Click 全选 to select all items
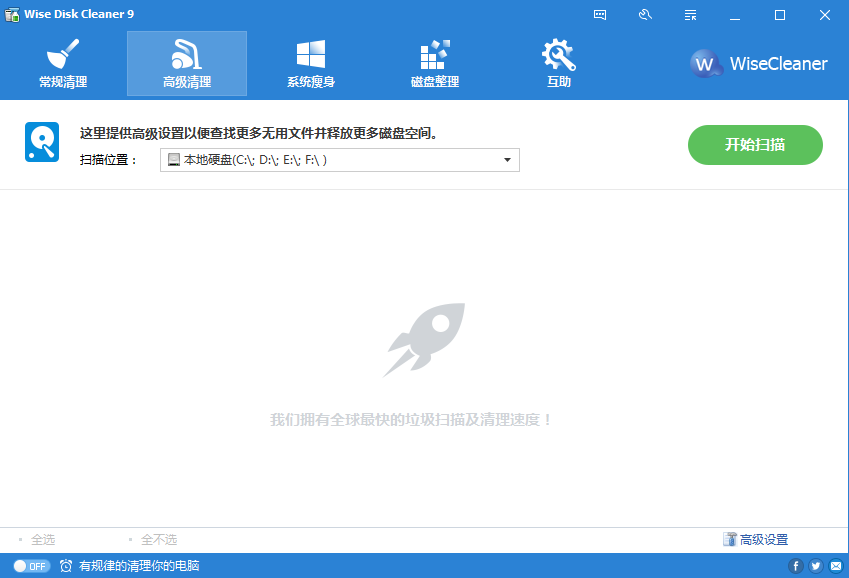This screenshot has width=849, height=578. pyautogui.click(x=42, y=539)
